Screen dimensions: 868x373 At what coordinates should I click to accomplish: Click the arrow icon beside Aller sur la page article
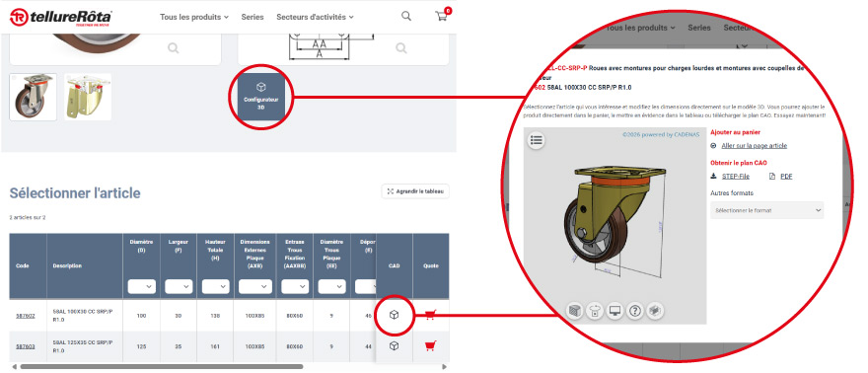(x=713, y=145)
